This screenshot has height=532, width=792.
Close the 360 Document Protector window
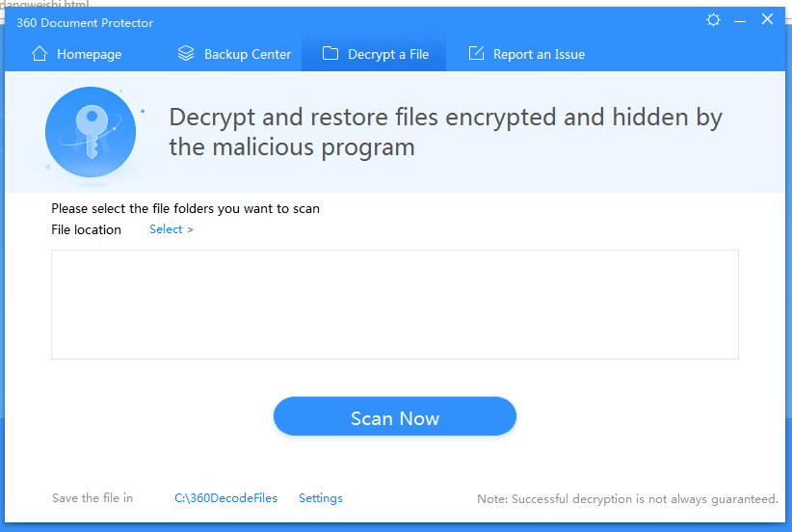tap(767, 19)
